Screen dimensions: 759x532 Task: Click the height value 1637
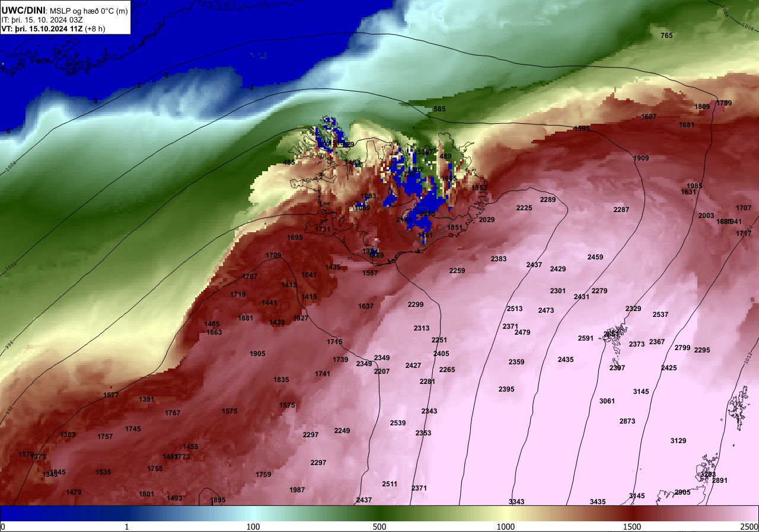point(366,306)
